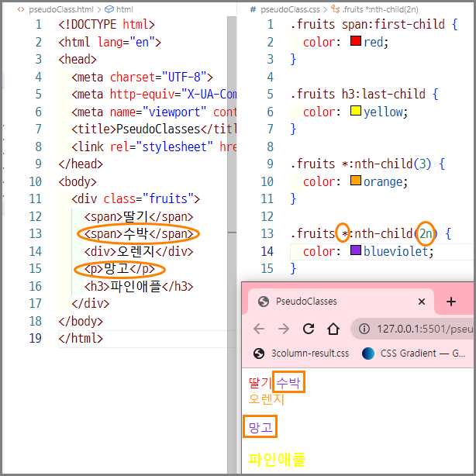The height and width of the screenshot is (476, 476).
Task: Go to the browser home page
Action: 333,329
